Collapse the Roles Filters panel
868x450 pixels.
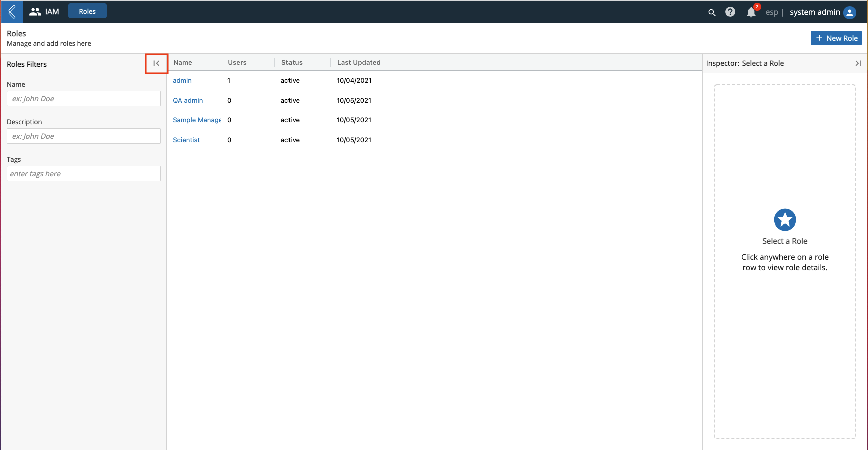(x=156, y=63)
